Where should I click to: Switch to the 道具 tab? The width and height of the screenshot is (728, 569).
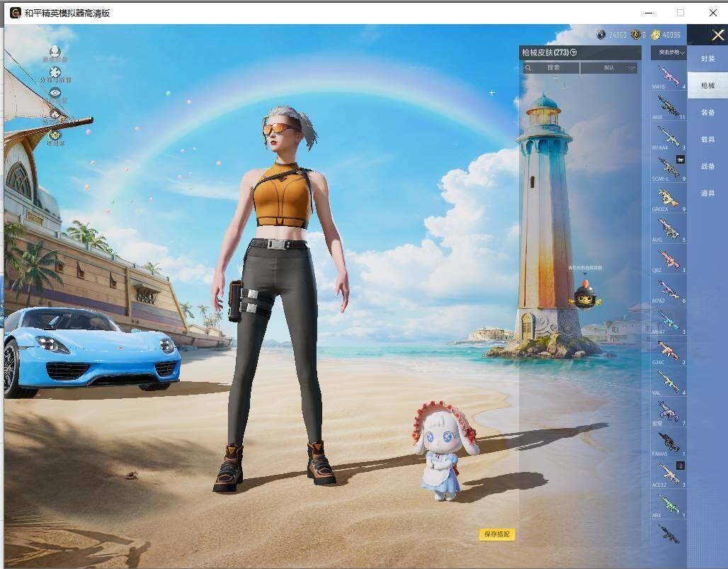(x=707, y=193)
